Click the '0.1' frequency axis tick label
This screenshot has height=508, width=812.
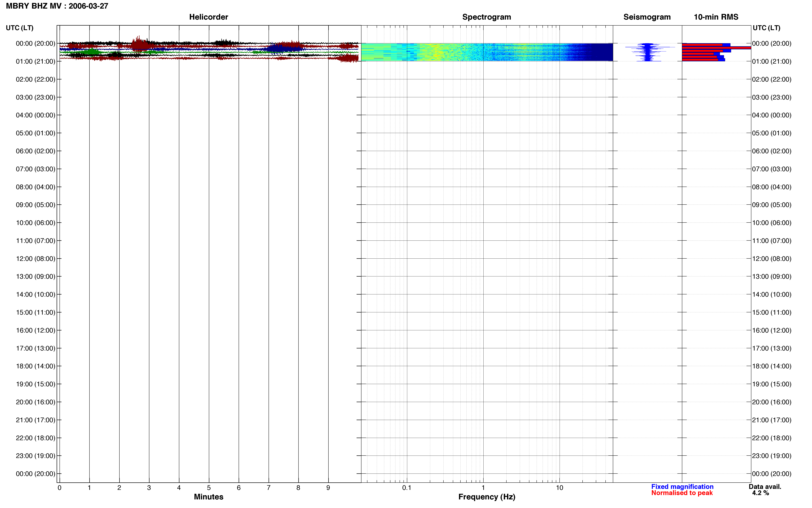pyautogui.click(x=407, y=488)
